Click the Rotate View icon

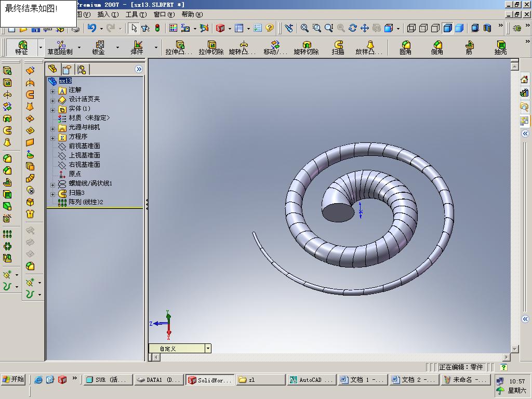click(353, 28)
